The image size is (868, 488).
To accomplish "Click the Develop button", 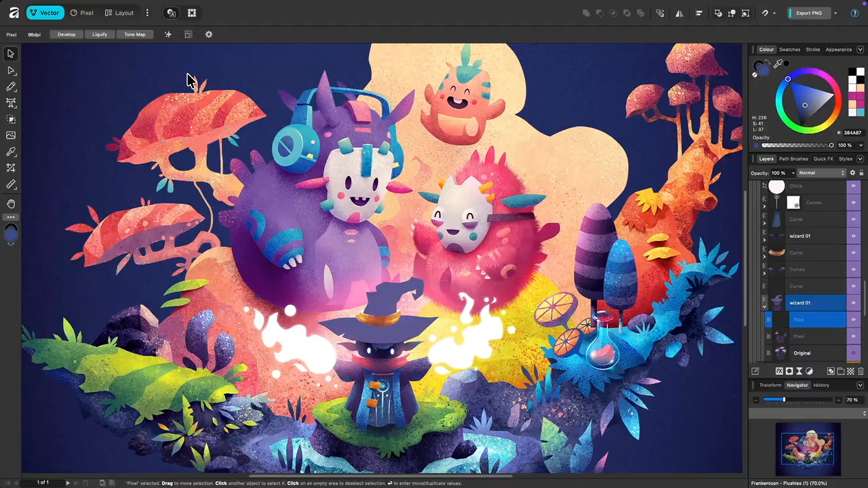I will (66, 35).
